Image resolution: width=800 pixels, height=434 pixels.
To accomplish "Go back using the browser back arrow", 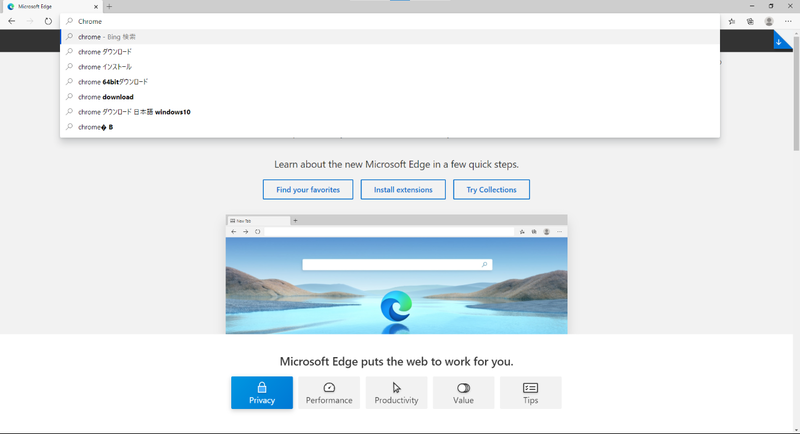I will 12,21.
